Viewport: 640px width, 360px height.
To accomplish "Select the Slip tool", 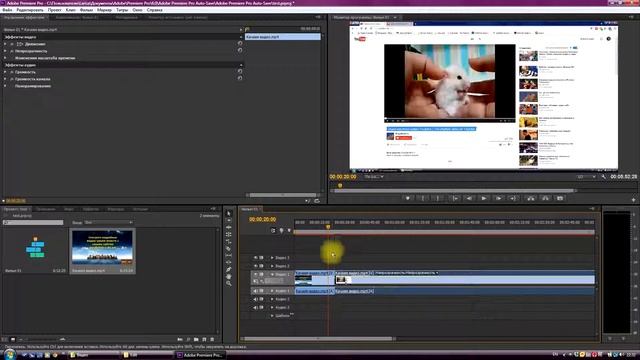I will point(229,255).
